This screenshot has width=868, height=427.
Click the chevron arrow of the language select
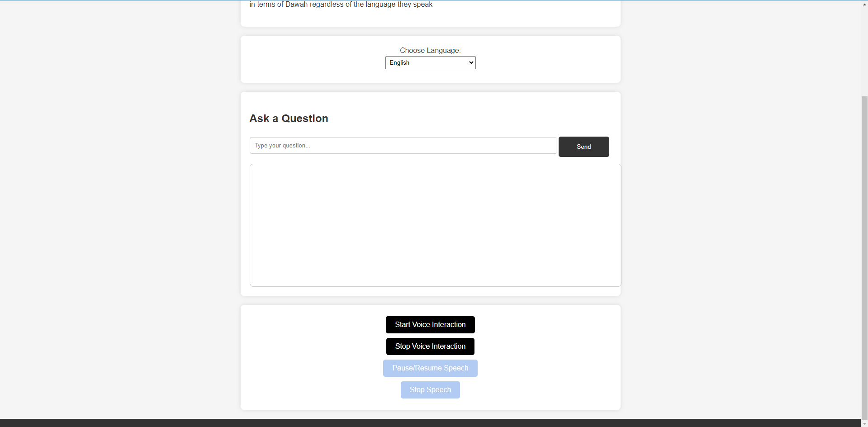[x=471, y=63]
